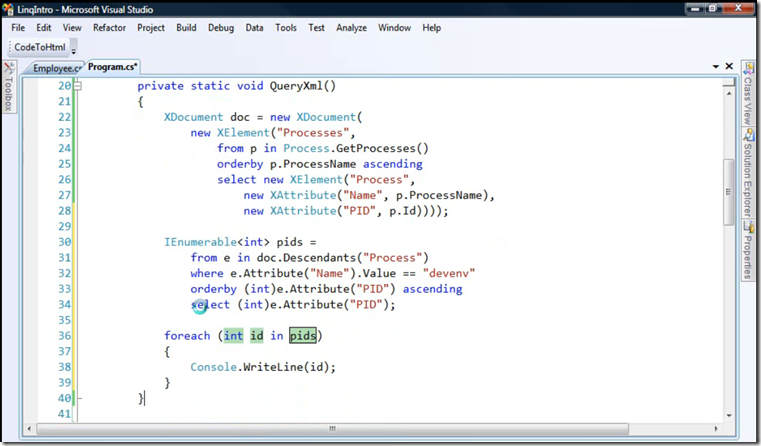Click "GetProcesses" on line 24
This screenshot has height=446, width=761.
[376, 149]
